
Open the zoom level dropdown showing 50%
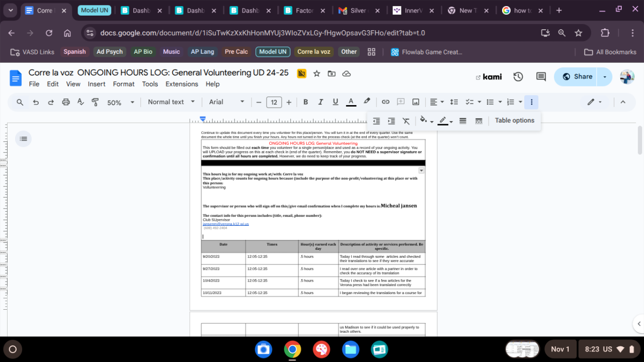(121, 102)
